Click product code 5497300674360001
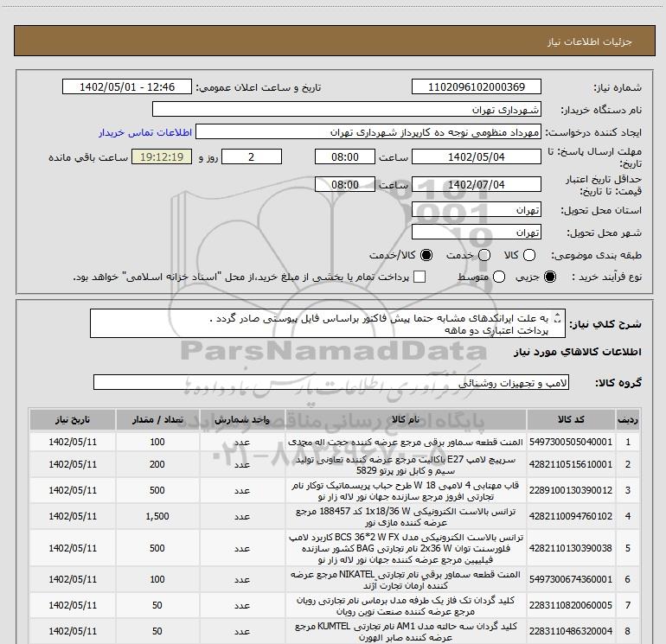Viewport: 666px width, 644px height. coord(571,579)
